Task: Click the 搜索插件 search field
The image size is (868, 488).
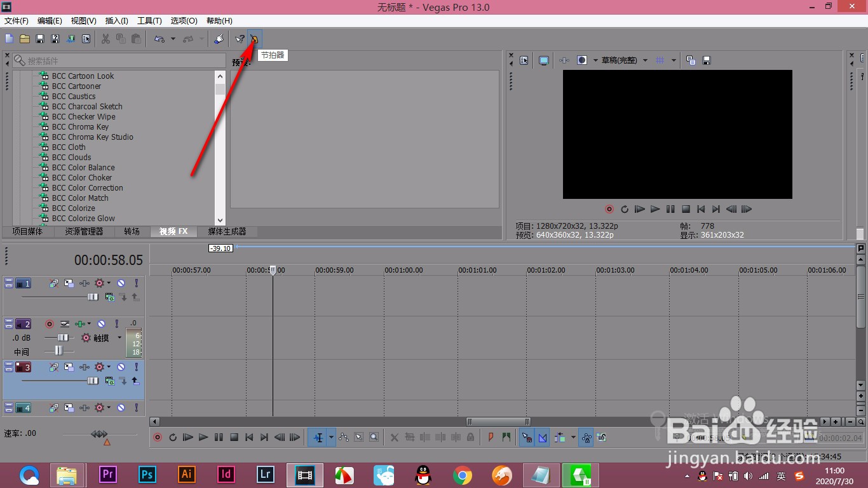Action: tap(119, 60)
